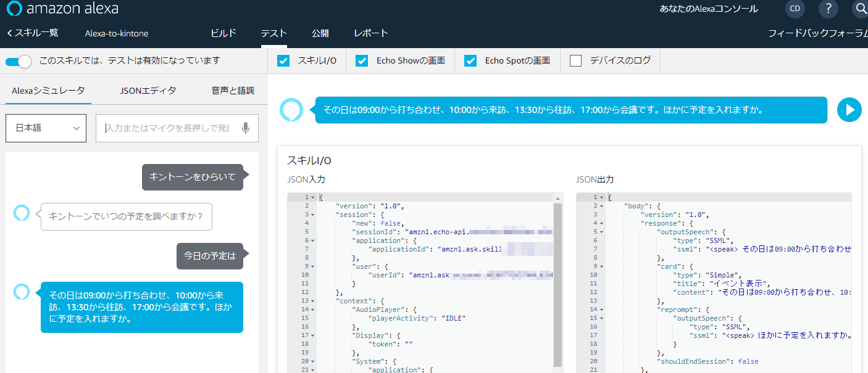This screenshot has height=373, width=868.
Task: Click the Amazon Alexa logo
Action: pos(62,9)
